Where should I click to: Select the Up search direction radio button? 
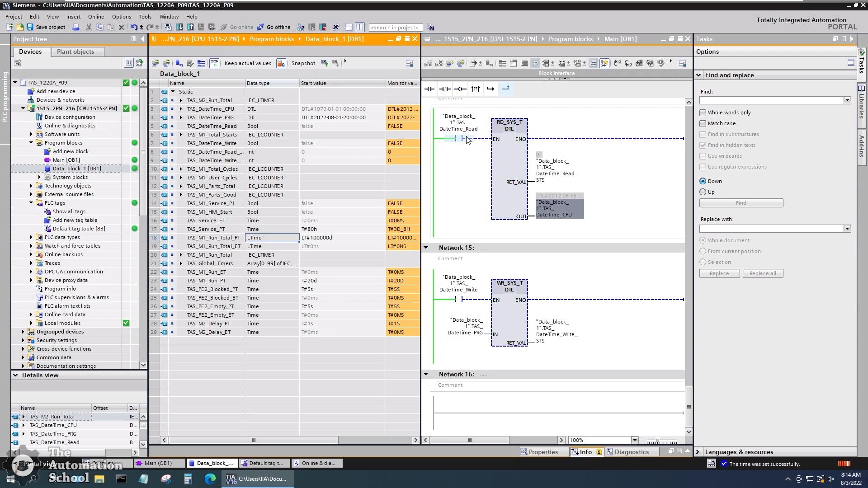[703, 192]
